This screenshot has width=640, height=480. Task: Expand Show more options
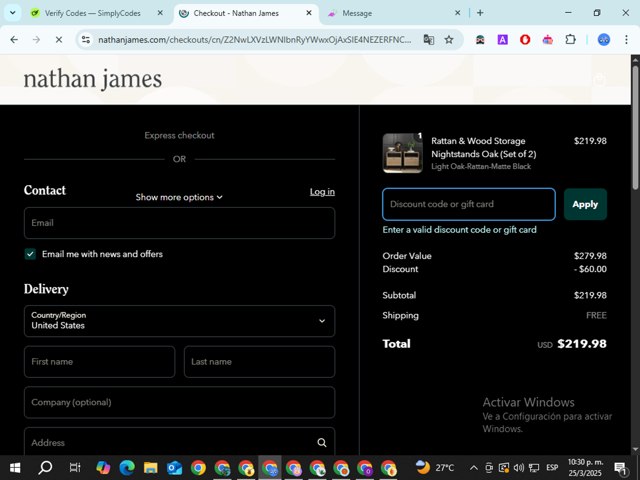point(179,197)
